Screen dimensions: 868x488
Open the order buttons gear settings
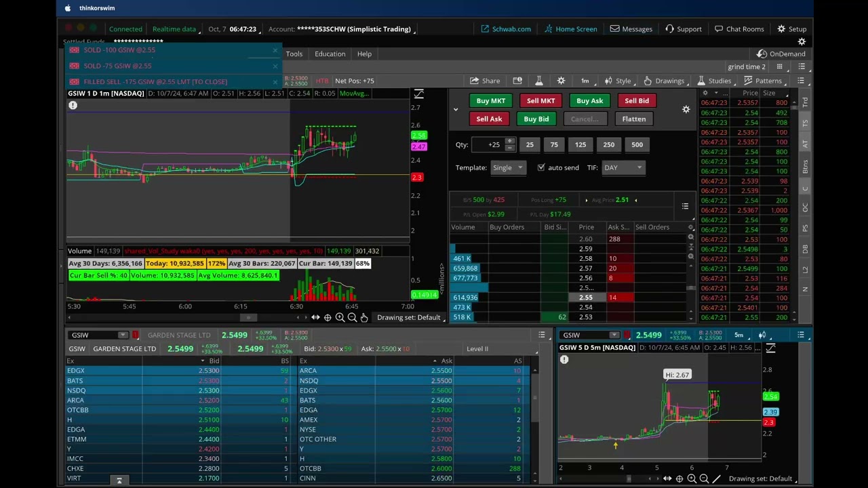[x=686, y=109]
